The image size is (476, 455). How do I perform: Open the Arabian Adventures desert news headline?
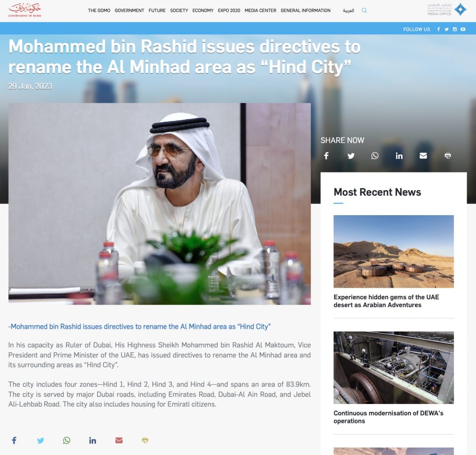[x=386, y=301]
